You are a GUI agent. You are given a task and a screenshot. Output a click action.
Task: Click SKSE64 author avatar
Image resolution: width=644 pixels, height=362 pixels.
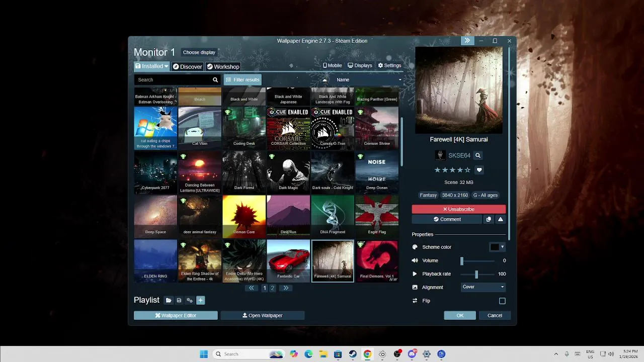440,156
